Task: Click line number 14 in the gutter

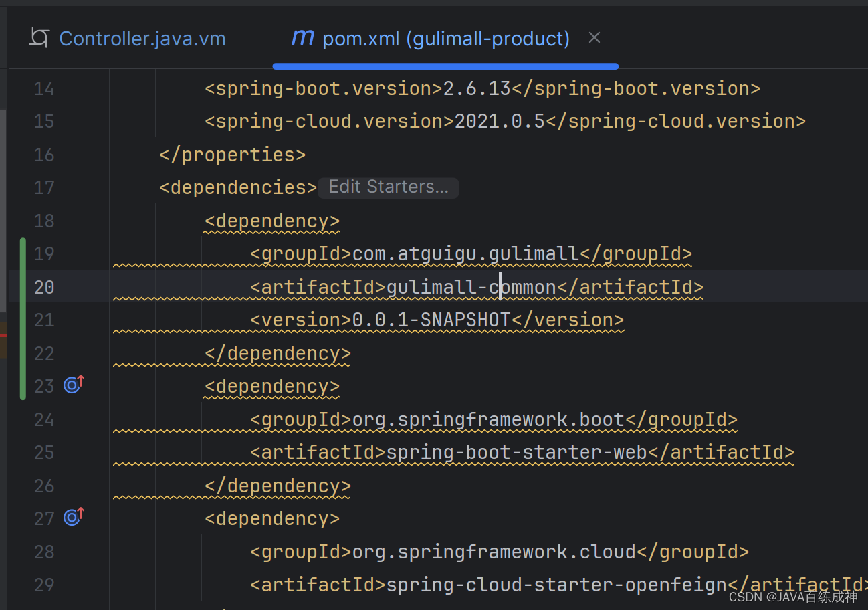Action: (44, 88)
